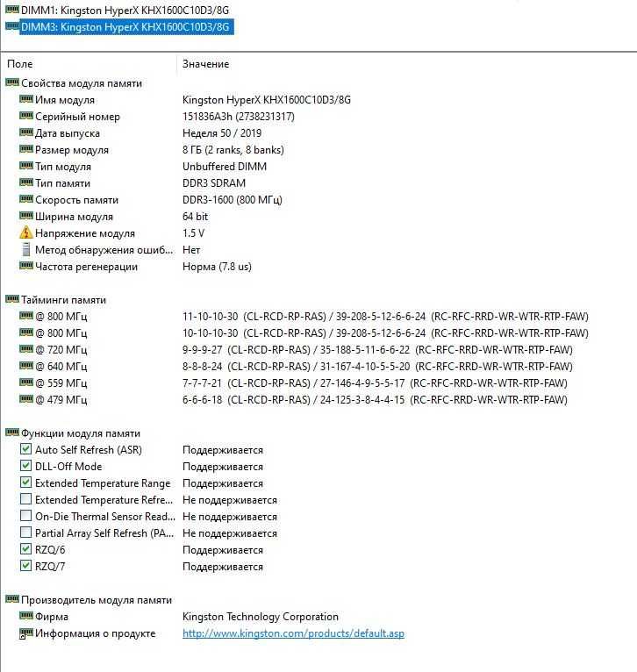
Task: Toggle the On-Die Thermal Sensor Readout checkbox
Action: pyautogui.click(x=25, y=516)
